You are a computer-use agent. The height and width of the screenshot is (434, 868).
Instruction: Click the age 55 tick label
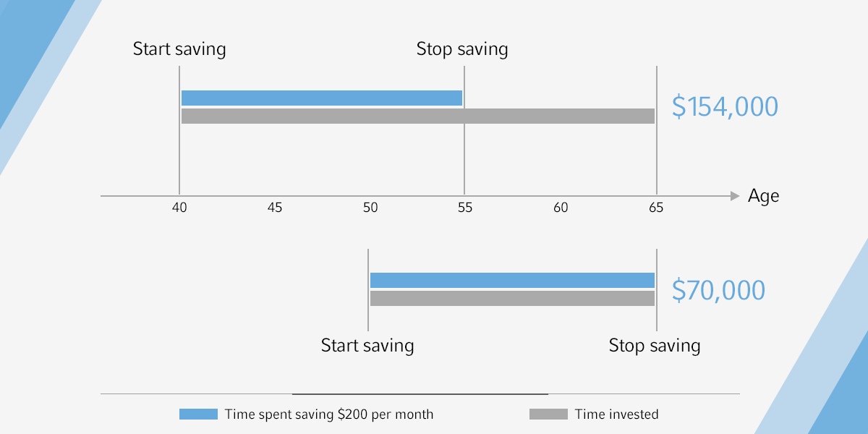point(465,208)
